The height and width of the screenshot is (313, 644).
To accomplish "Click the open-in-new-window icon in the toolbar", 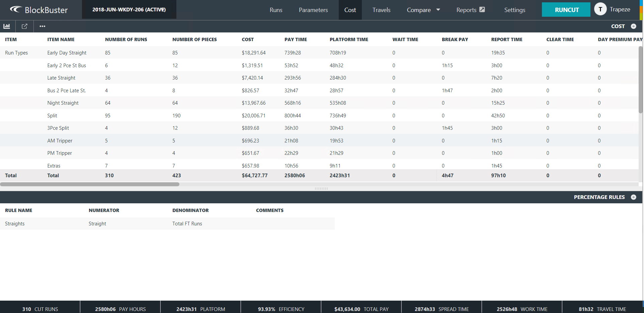I will click(x=24, y=26).
